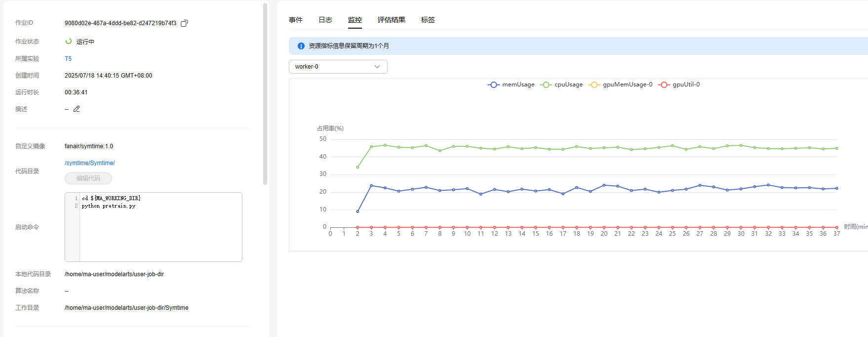868x337 pixels.
Task: Open the /symtime/Symtime/ code directory link
Action: [89, 163]
